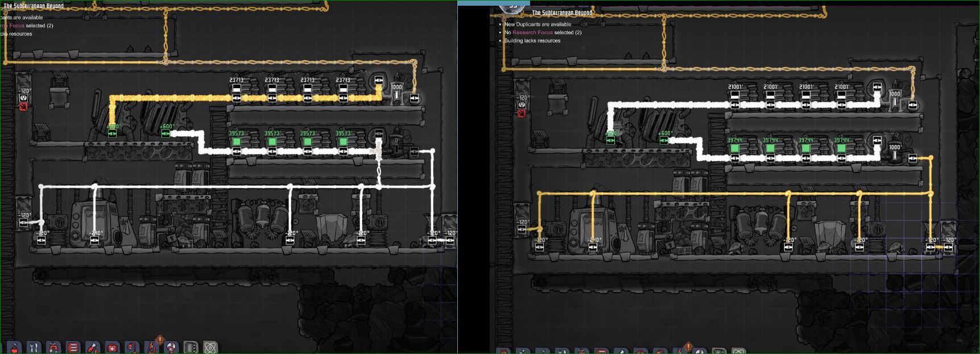Screen dimensions: 980x354
Task: Open the Automation chip category in left toolbar
Action: click(191, 347)
